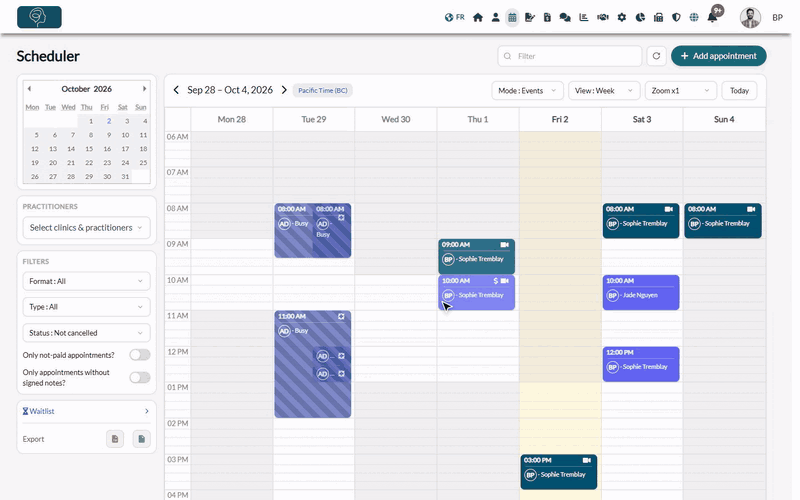Open the View: Week dropdown
The image size is (800, 500).
click(604, 91)
